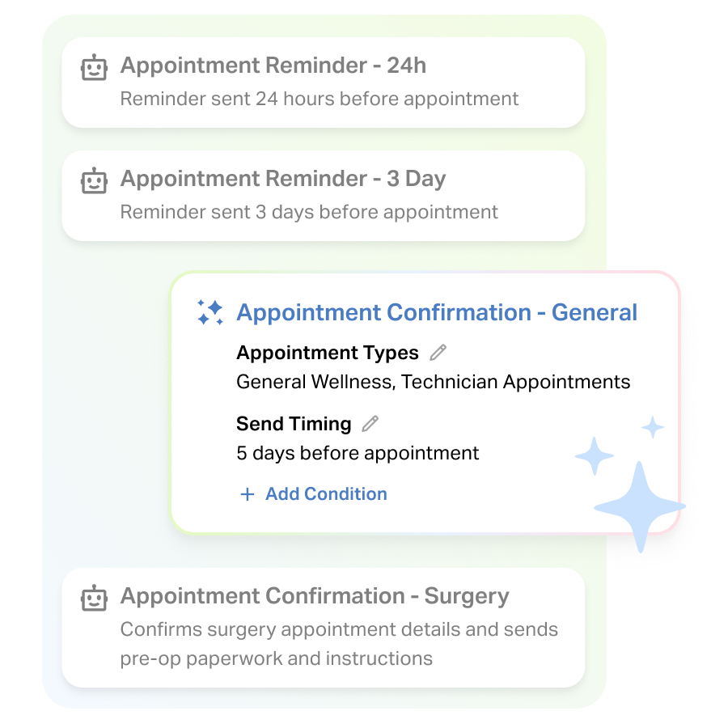Click the 5 days before appointment value
728x728 pixels.
click(358, 453)
